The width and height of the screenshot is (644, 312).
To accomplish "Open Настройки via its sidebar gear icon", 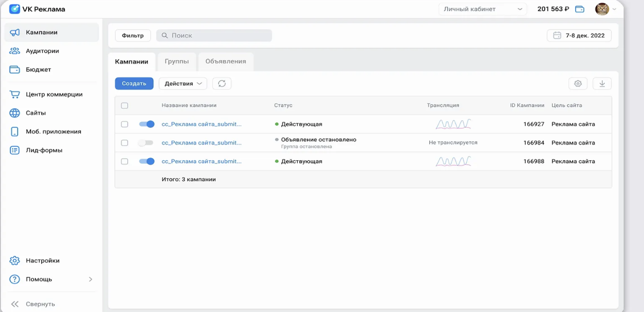I will click(15, 260).
